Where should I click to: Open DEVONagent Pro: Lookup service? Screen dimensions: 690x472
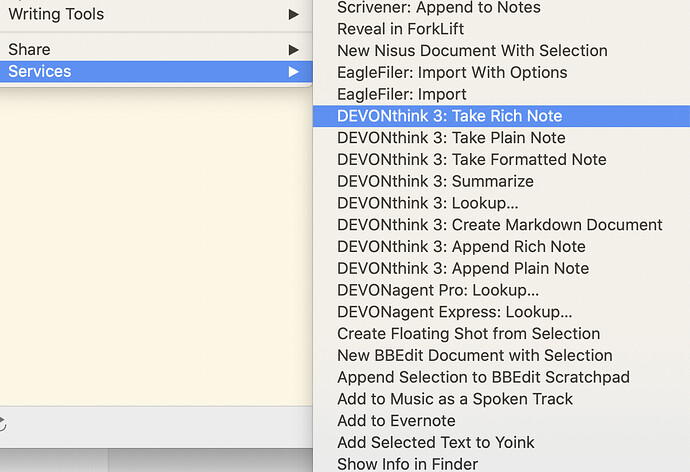501,290
